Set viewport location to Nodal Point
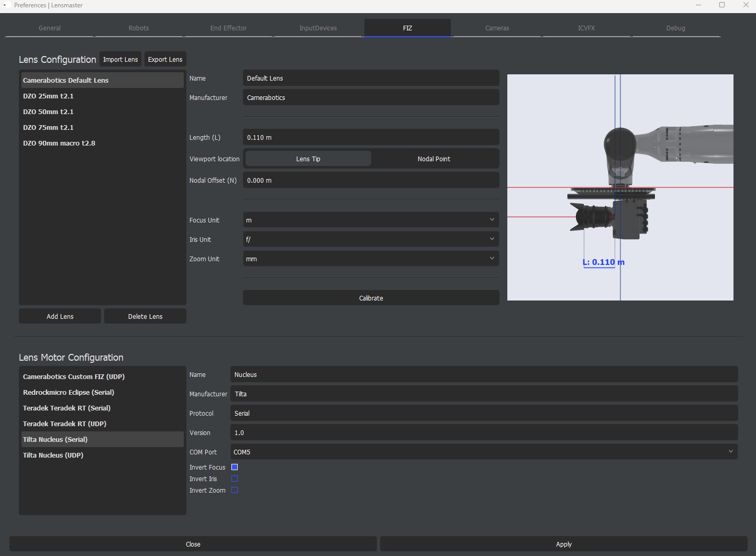The width and height of the screenshot is (756, 556). tap(434, 159)
